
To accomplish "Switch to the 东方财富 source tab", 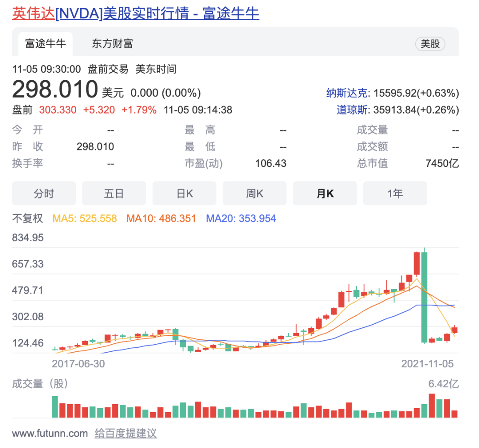I will (x=112, y=44).
